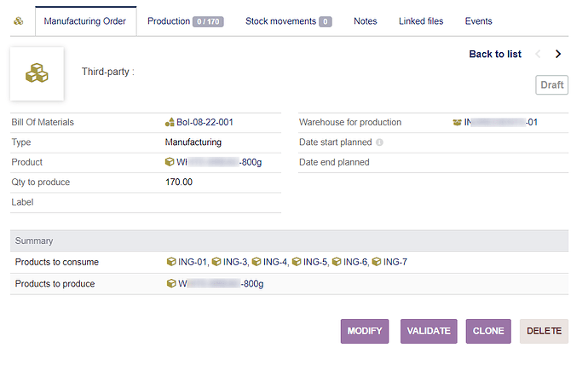
Task: Click the info icon next to Date start planned
Action: (x=380, y=142)
